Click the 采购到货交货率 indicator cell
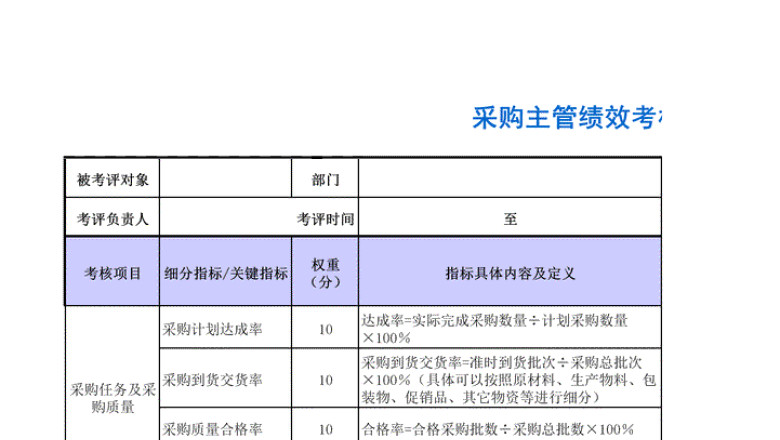 tap(225, 378)
